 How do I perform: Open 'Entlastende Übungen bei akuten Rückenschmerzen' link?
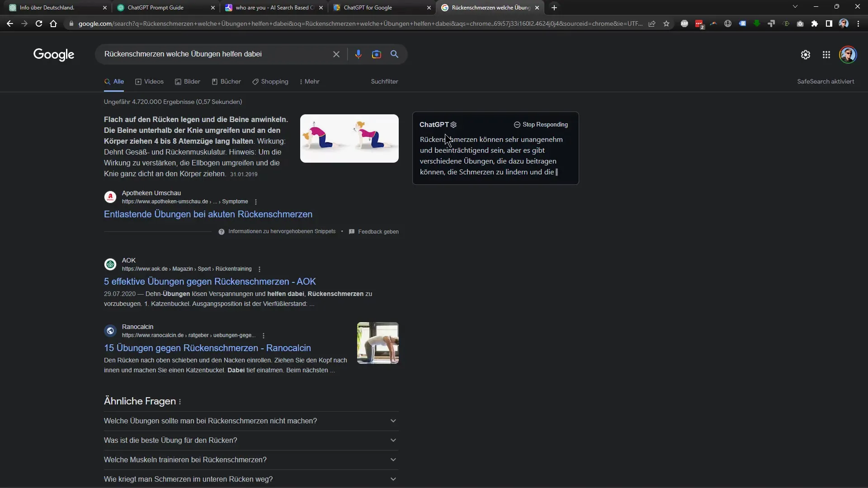pos(208,215)
